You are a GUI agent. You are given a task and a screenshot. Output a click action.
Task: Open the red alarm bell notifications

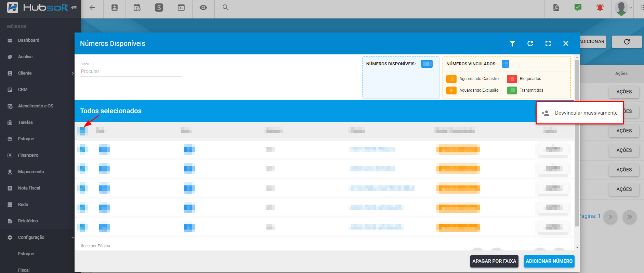coord(600,8)
